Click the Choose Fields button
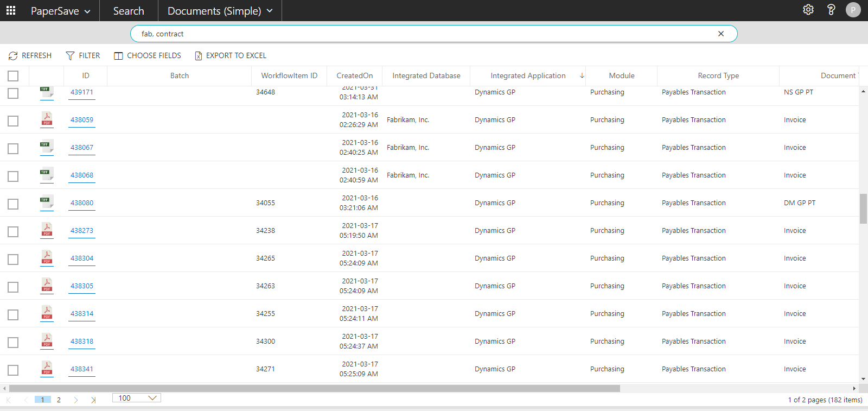 point(148,55)
